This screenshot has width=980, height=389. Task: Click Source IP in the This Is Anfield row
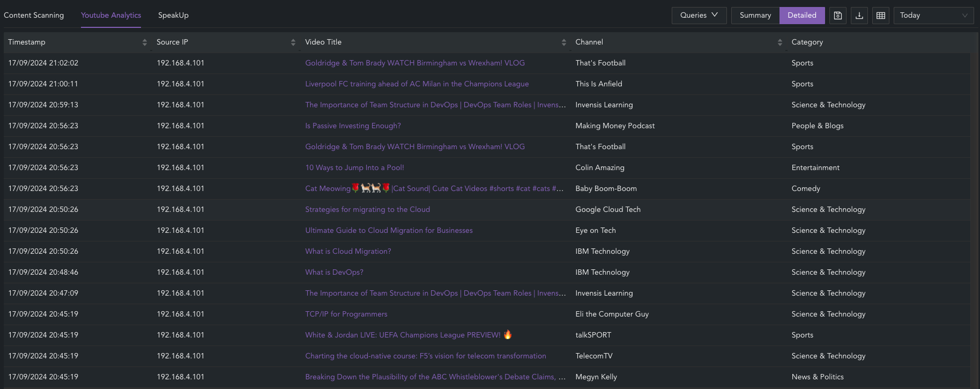[180, 84]
